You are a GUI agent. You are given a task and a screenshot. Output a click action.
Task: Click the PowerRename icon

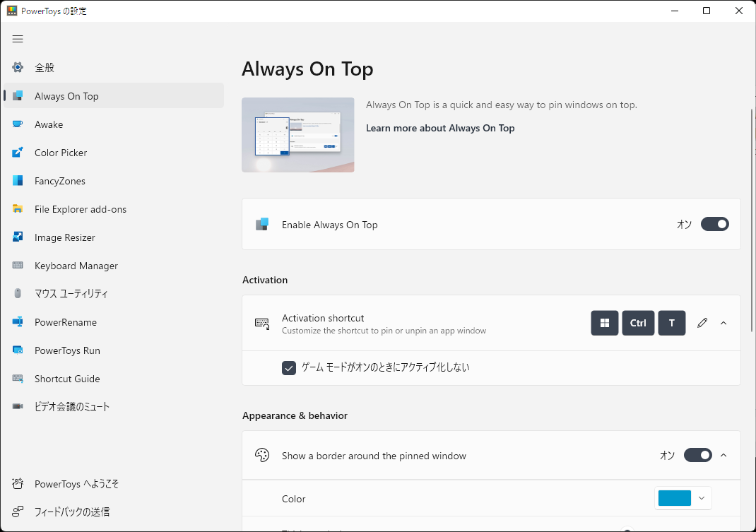[x=18, y=321]
